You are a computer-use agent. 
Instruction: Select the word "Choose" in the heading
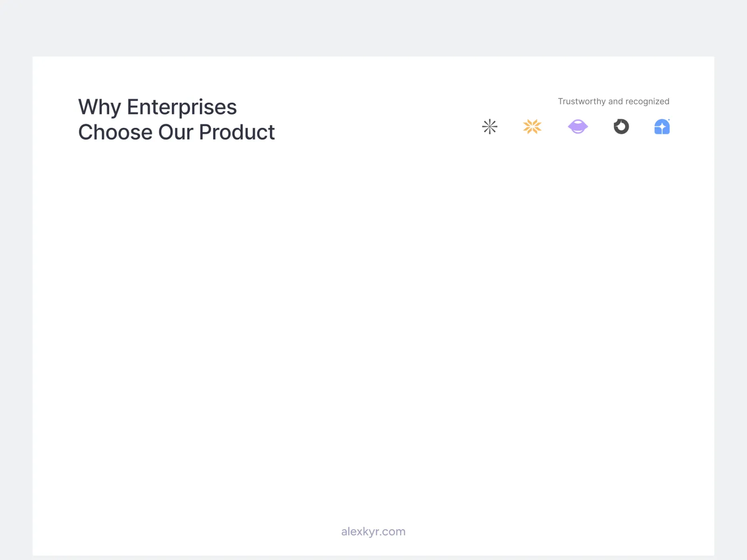click(115, 133)
